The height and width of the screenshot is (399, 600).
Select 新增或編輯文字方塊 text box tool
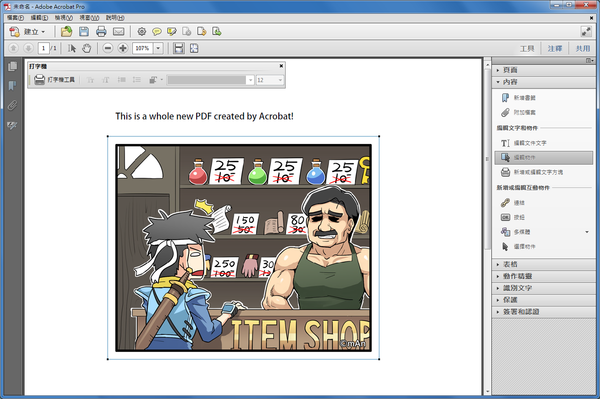tap(532, 172)
